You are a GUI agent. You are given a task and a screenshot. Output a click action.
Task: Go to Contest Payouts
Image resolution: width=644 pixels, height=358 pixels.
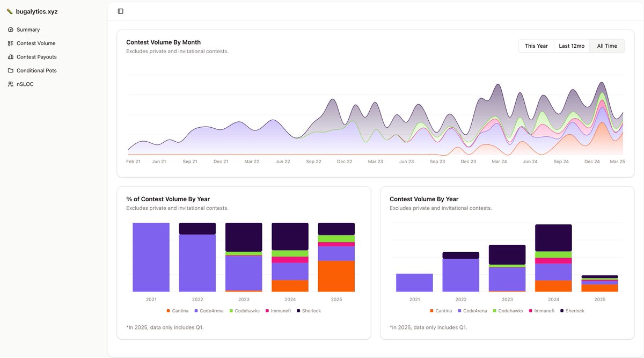pyautogui.click(x=36, y=57)
